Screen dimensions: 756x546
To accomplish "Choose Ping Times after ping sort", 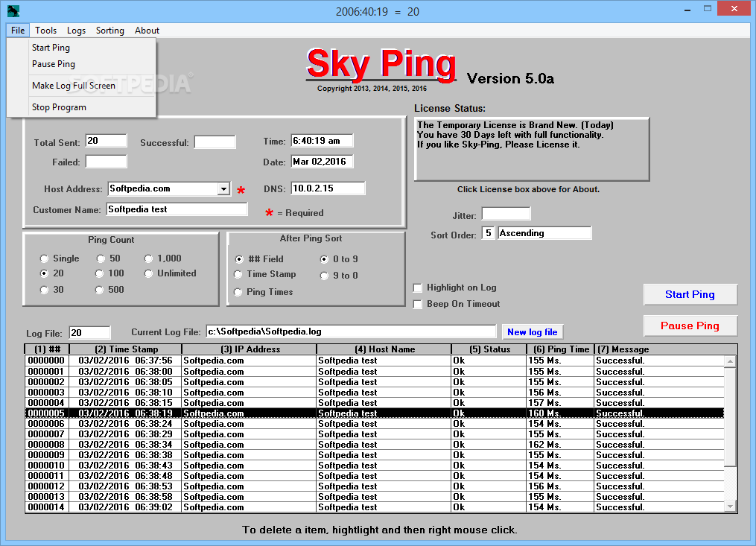I will (263, 292).
